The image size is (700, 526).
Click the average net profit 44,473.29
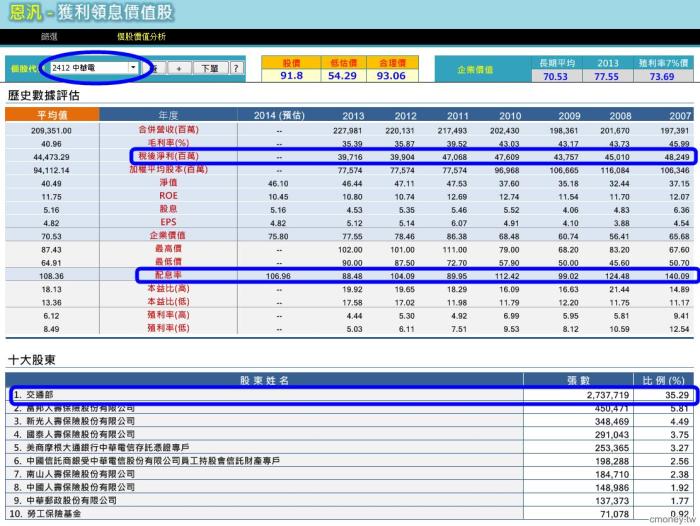(x=51, y=157)
